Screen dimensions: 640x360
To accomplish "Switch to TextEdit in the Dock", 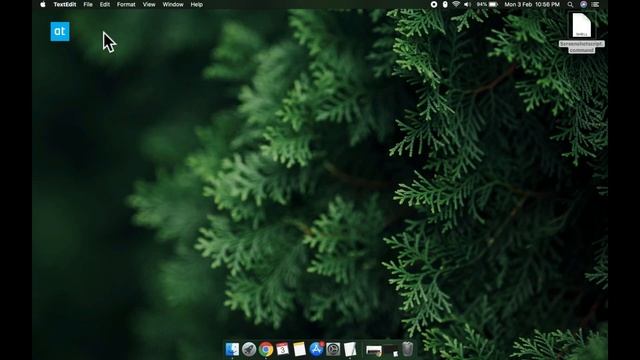I will point(350,349).
